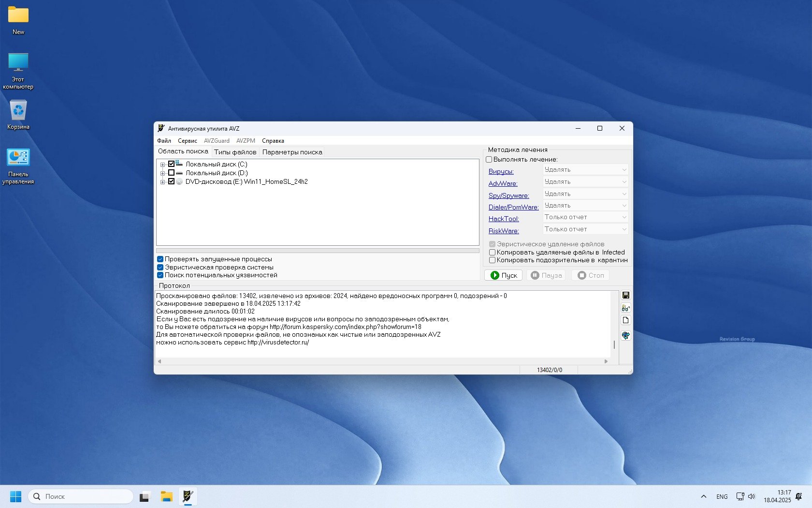Click the protocol horizontal scrollbar track
812x508 pixels.
click(382, 361)
